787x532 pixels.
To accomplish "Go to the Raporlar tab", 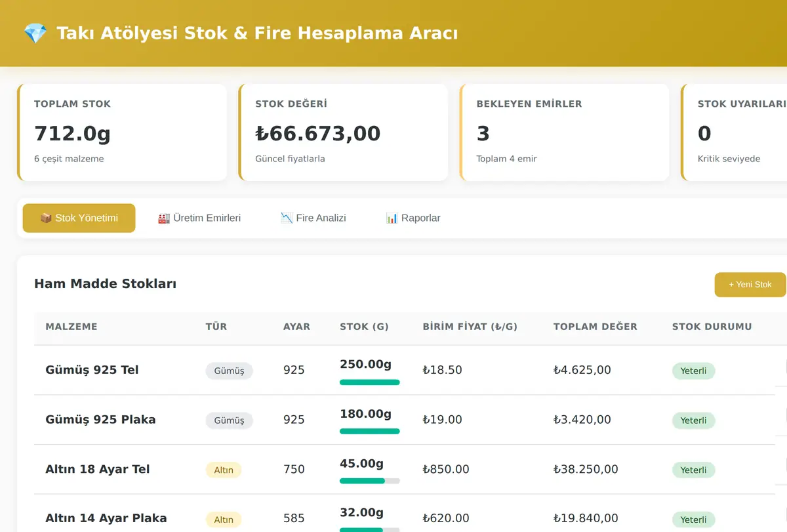I will tap(413, 218).
